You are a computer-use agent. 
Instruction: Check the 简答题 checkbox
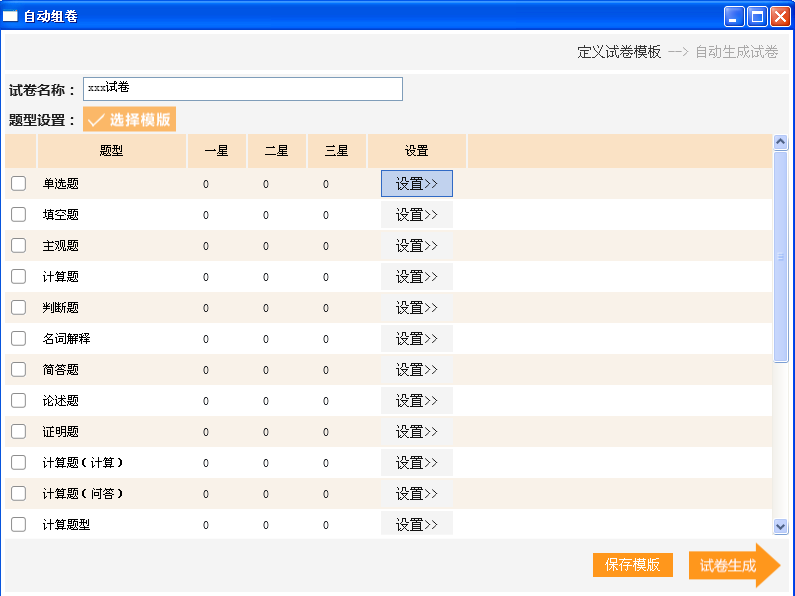[19, 369]
